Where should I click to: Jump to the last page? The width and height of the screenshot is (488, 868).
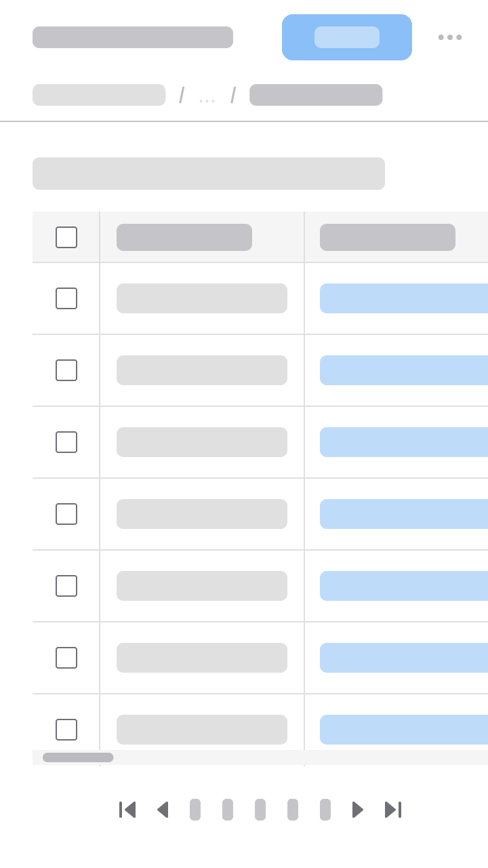(393, 810)
